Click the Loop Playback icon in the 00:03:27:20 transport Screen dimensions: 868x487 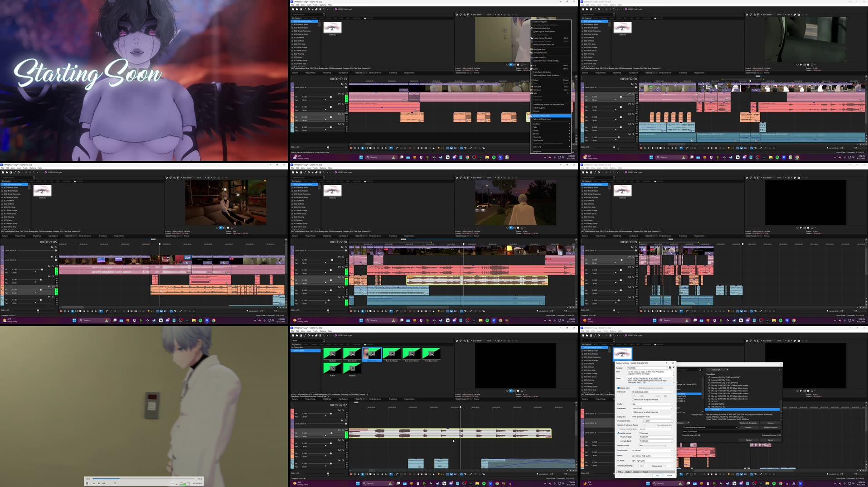coord(354,311)
